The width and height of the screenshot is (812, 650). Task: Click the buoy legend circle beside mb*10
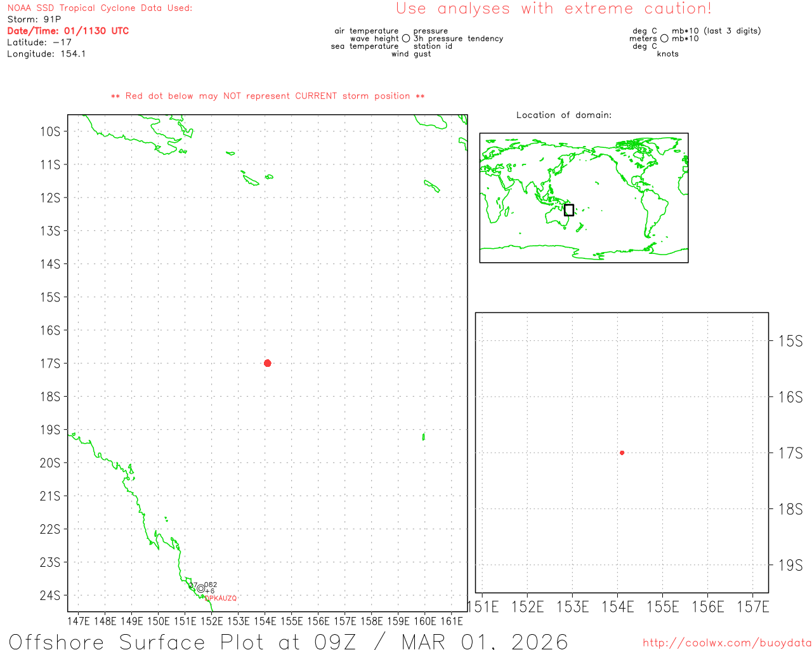point(664,39)
